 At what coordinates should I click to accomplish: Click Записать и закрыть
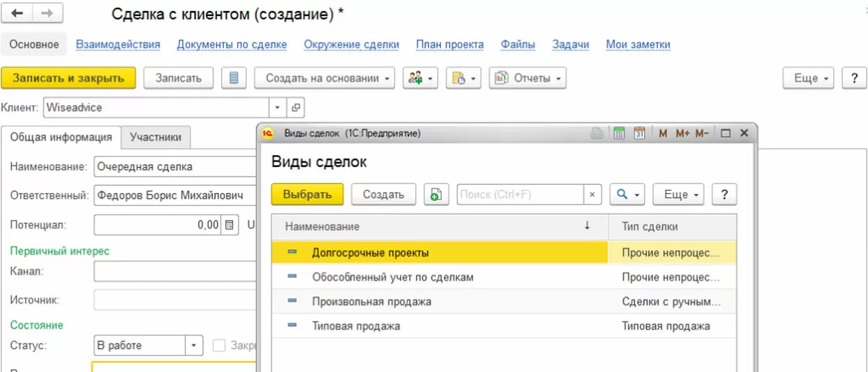68,78
